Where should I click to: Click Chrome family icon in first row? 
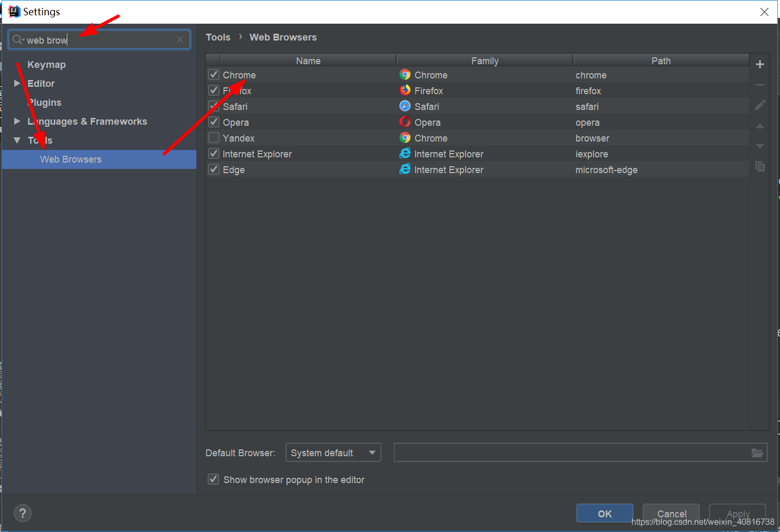[405, 75]
